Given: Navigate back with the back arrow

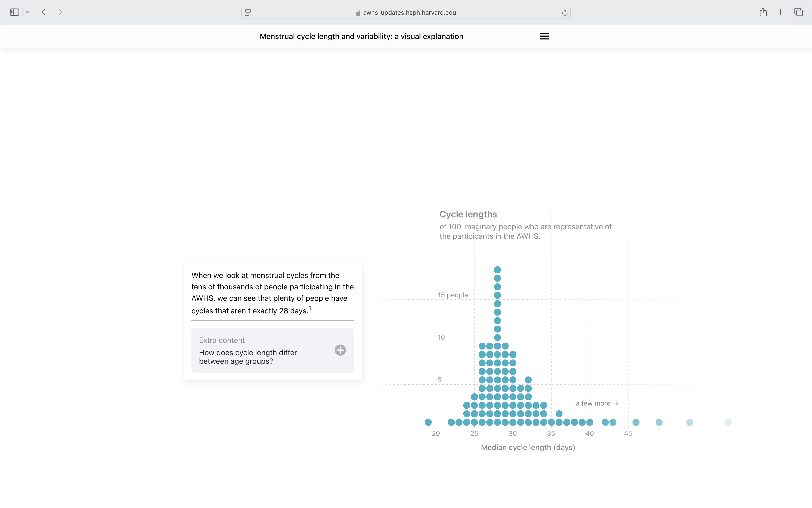Looking at the screenshot, I should (x=44, y=12).
